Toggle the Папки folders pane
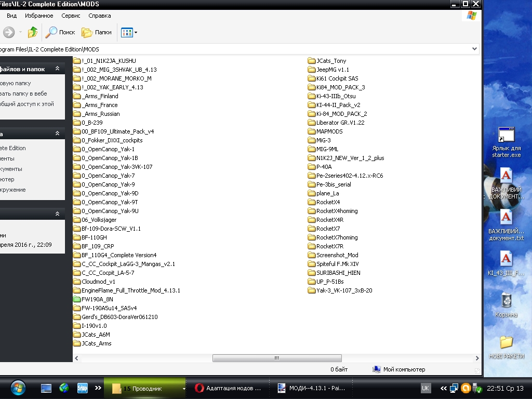The height and width of the screenshot is (399, 532). coord(97,32)
